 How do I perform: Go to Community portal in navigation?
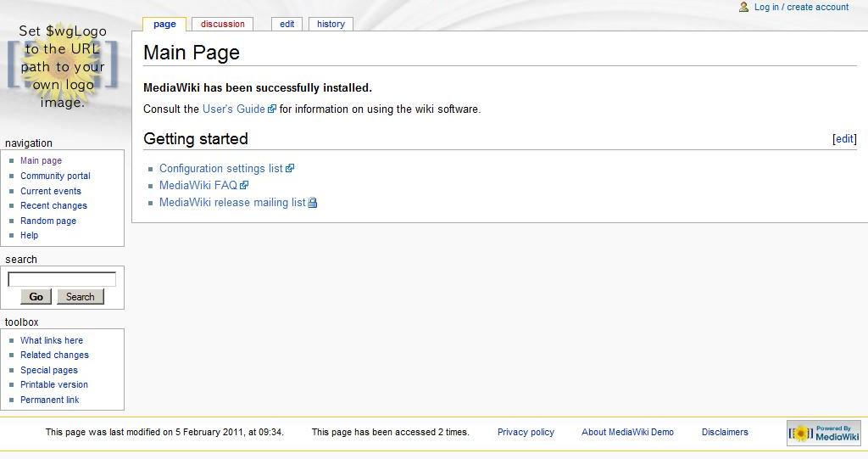55,176
